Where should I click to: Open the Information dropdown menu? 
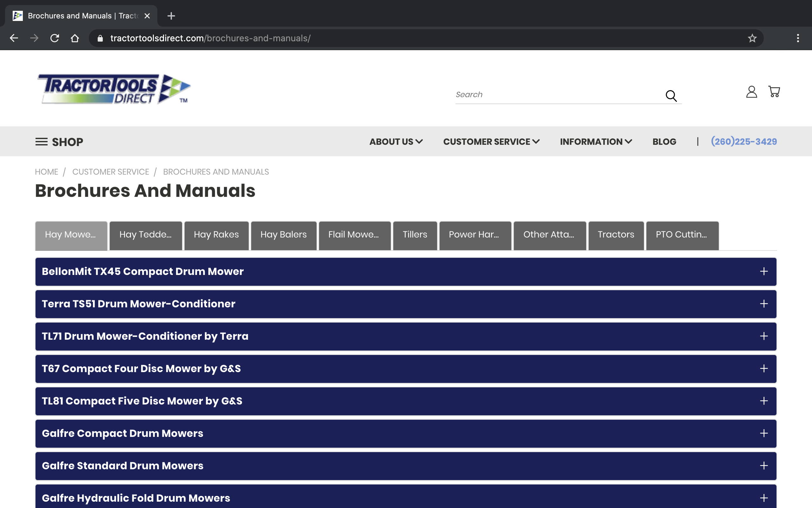(x=596, y=142)
